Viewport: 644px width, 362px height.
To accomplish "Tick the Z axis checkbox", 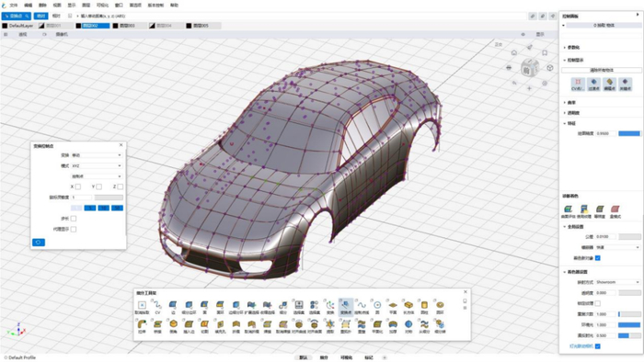I will [x=121, y=187].
